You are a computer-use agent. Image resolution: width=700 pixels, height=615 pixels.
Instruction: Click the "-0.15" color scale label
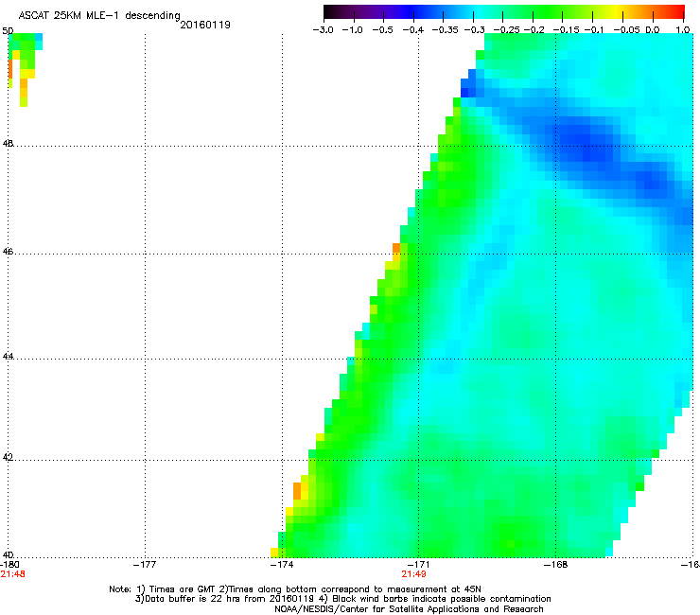click(566, 30)
